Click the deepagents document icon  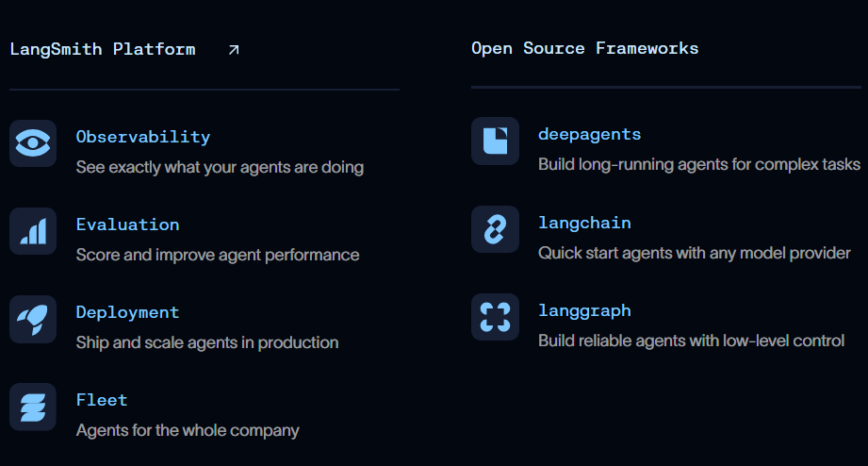(x=495, y=141)
